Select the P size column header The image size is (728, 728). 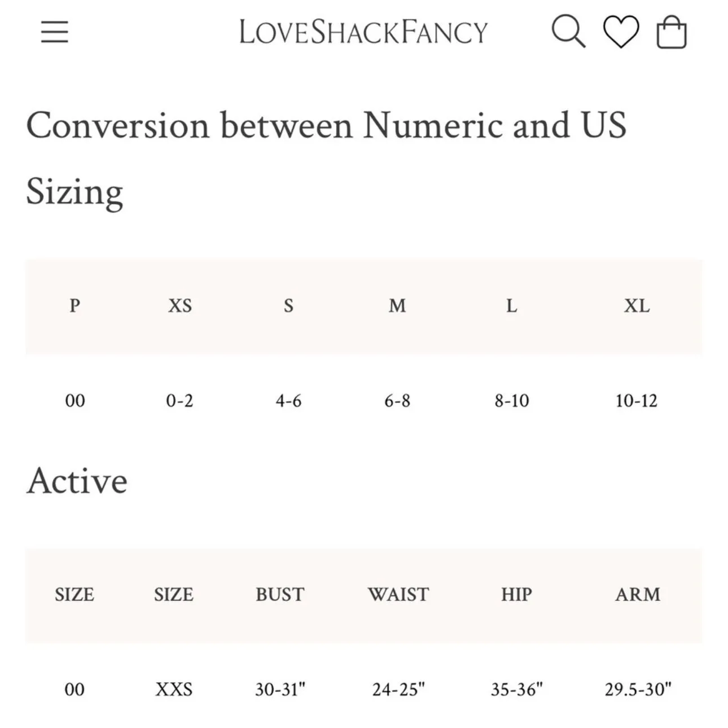tap(74, 306)
